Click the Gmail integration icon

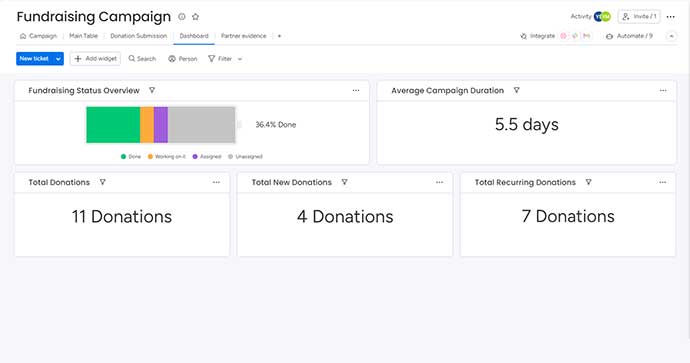pyautogui.click(x=587, y=36)
